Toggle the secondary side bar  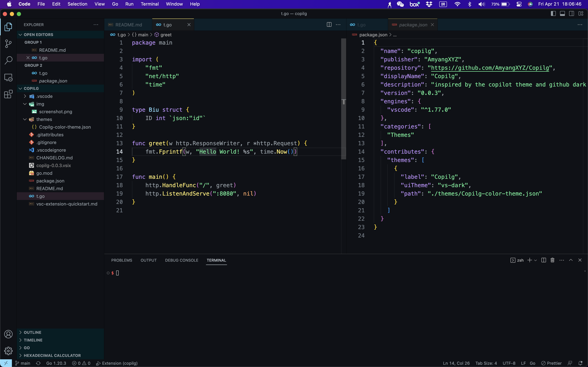click(x=572, y=14)
